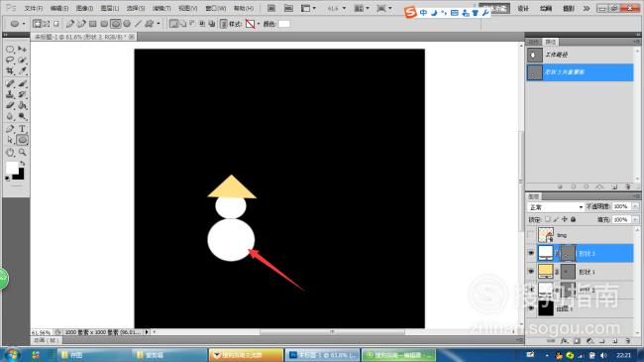644x362 pixels.
Task: Select Freeform Pen in options bar
Action: [x=81, y=24]
